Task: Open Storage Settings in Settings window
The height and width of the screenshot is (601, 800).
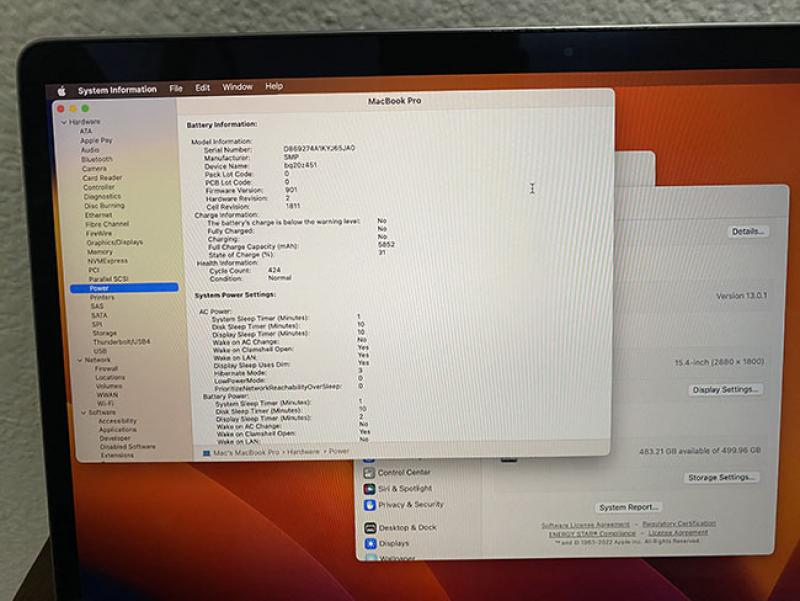Action: click(x=721, y=478)
